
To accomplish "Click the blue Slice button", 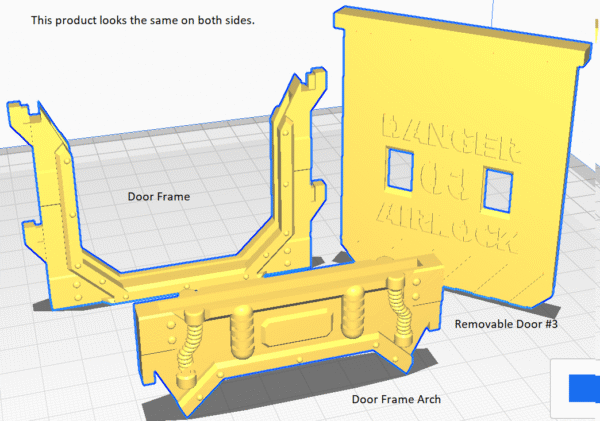I will pyautogui.click(x=584, y=389).
